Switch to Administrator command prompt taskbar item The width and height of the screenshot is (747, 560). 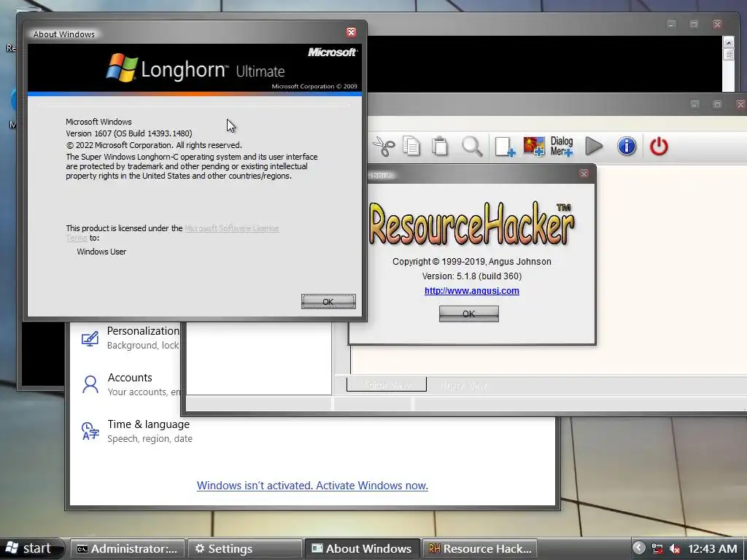127,548
